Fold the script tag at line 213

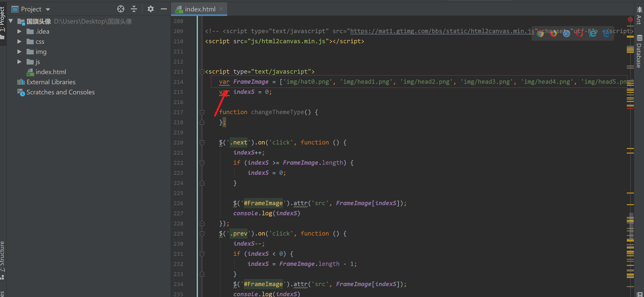pos(202,72)
